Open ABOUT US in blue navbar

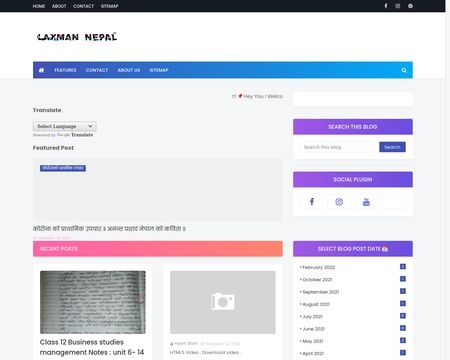tap(129, 70)
